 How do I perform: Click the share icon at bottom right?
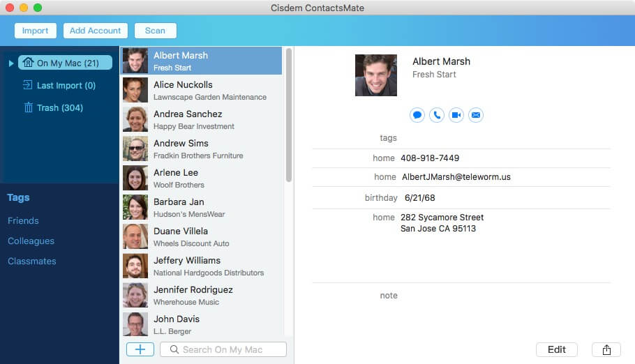606,349
